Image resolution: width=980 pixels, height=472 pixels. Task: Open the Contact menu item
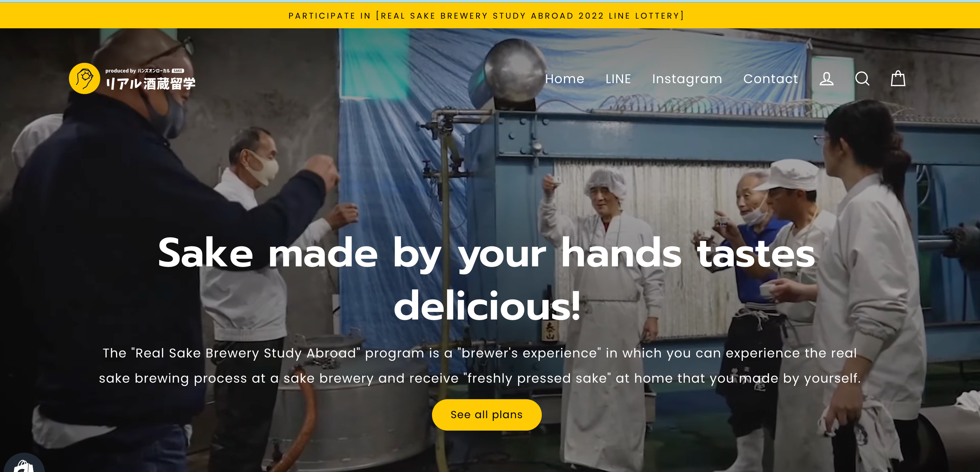(x=770, y=79)
